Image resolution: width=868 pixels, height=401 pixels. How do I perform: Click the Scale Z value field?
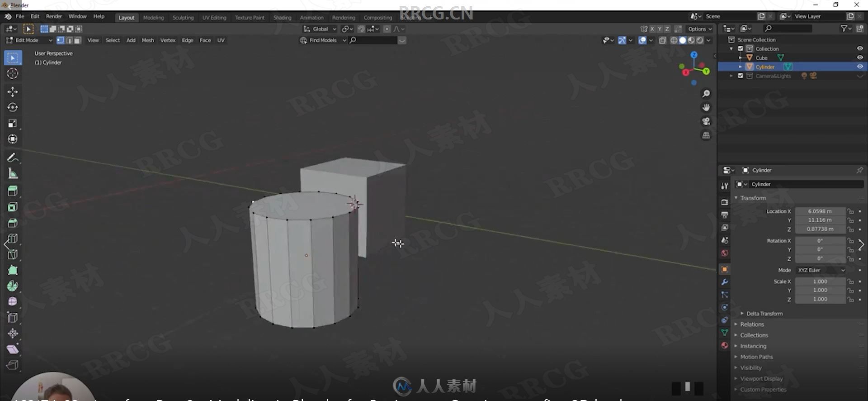[x=820, y=299]
